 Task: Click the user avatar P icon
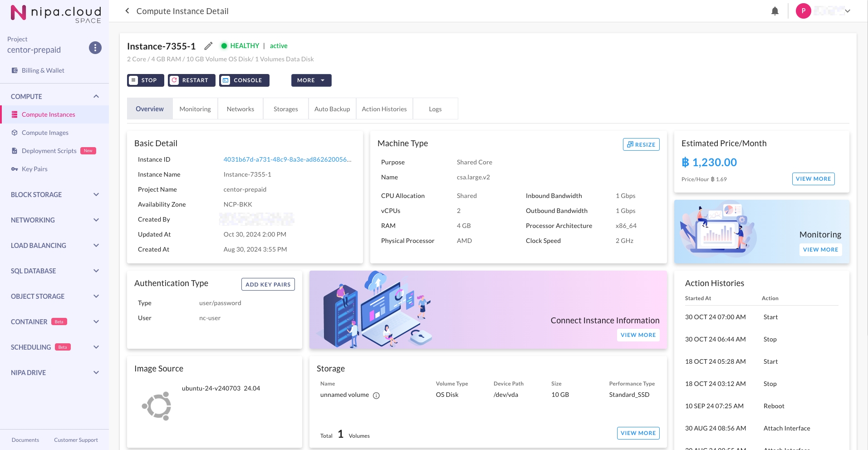[803, 11]
